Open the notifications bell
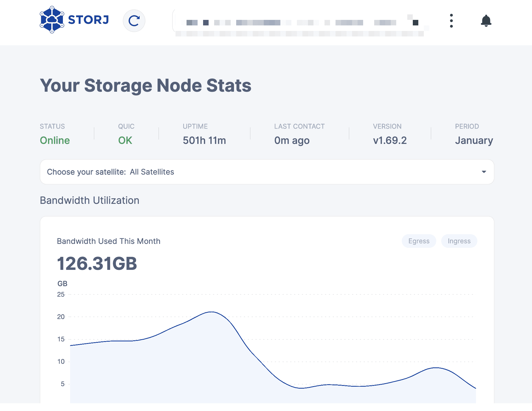Image resolution: width=532 pixels, height=411 pixels. pyautogui.click(x=486, y=21)
